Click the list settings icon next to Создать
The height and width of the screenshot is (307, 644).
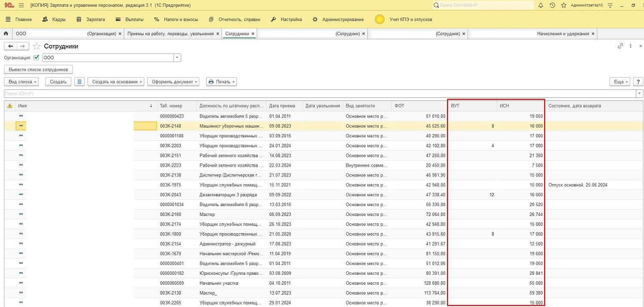tap(79, 82)
